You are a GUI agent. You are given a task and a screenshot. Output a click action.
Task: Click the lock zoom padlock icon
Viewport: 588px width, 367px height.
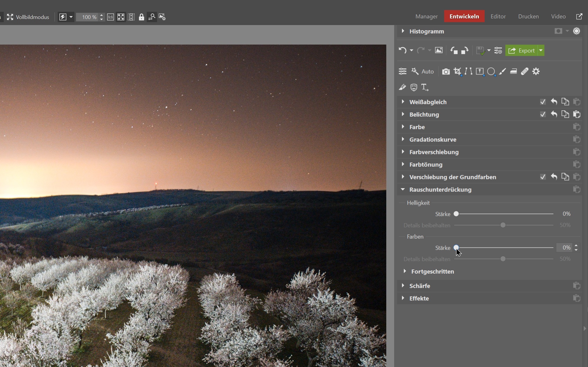coord(141,17)
